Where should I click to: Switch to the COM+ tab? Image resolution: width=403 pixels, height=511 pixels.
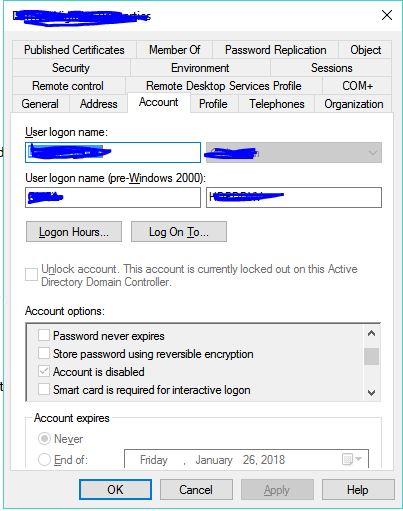(357, 86)
